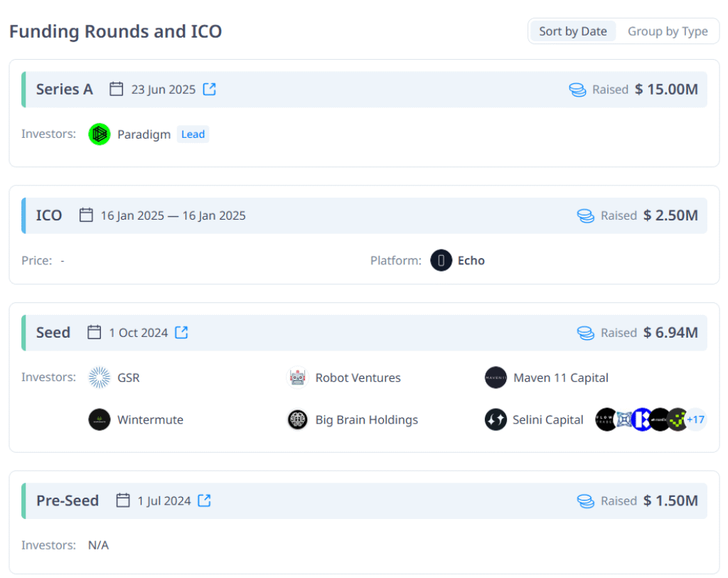Click the Robot Ventures logo icon
This screenshot has width=728, height=578.
coord(297,378)
